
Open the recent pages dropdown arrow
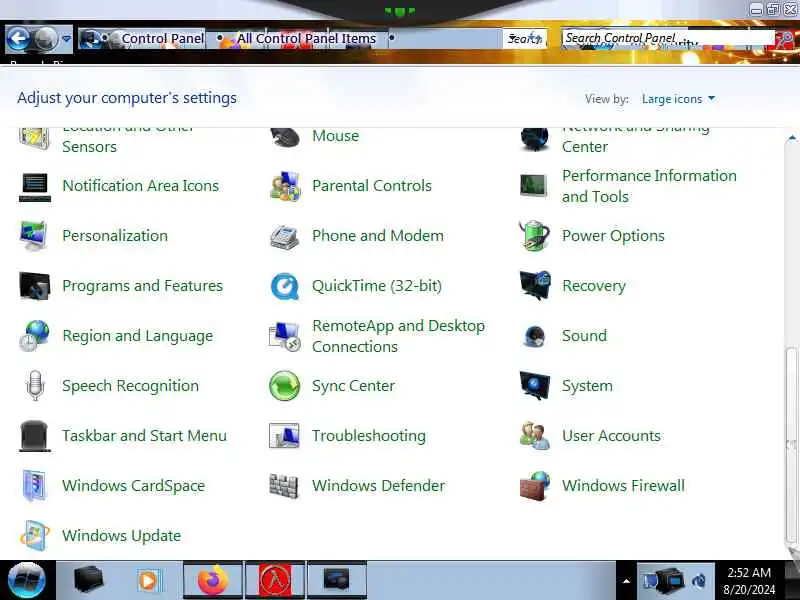[67, 39]
